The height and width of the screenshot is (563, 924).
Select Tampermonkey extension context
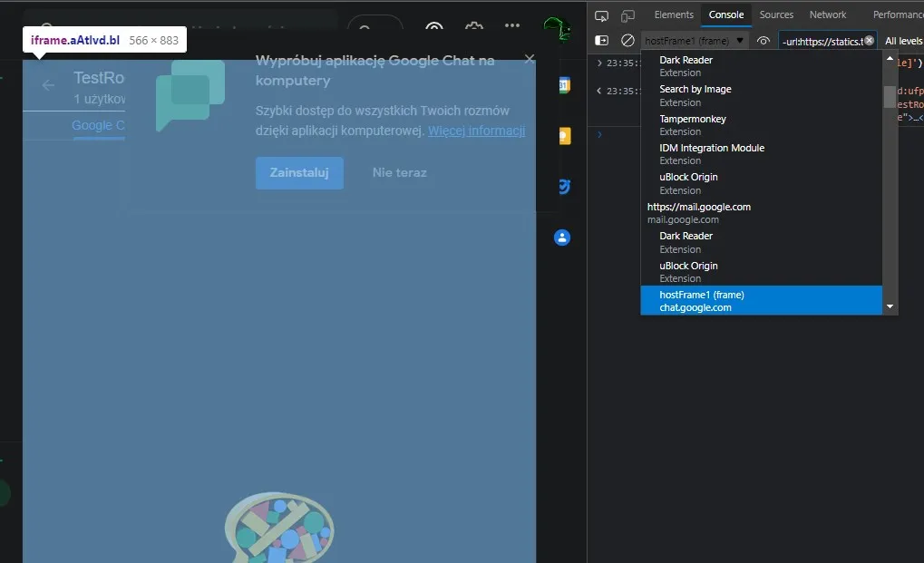[x=762, y=125]
